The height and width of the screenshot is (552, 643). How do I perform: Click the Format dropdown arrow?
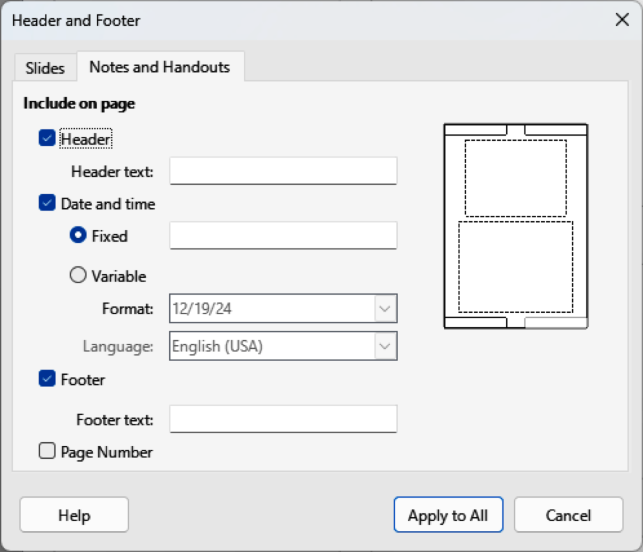click(386, 308)
